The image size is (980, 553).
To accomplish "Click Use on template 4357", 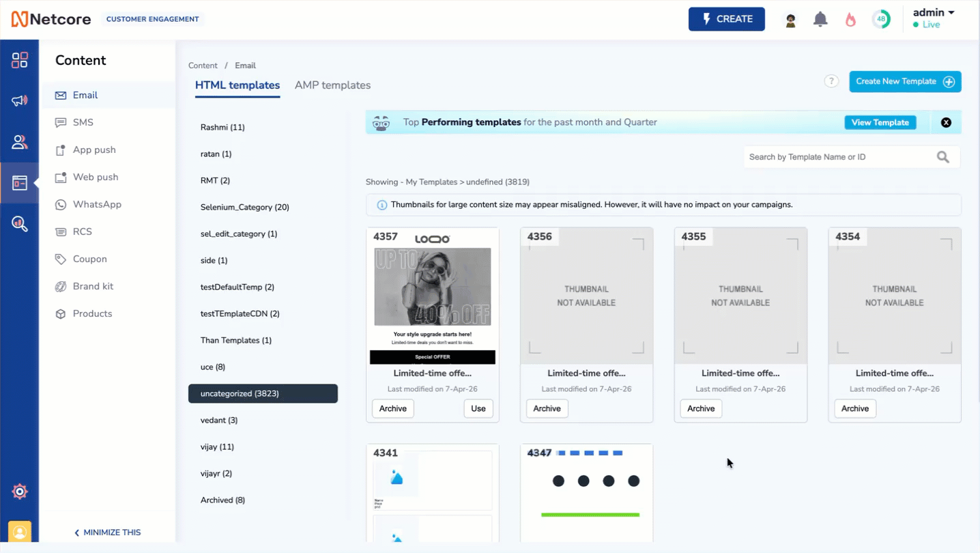I will click(478, 408).
